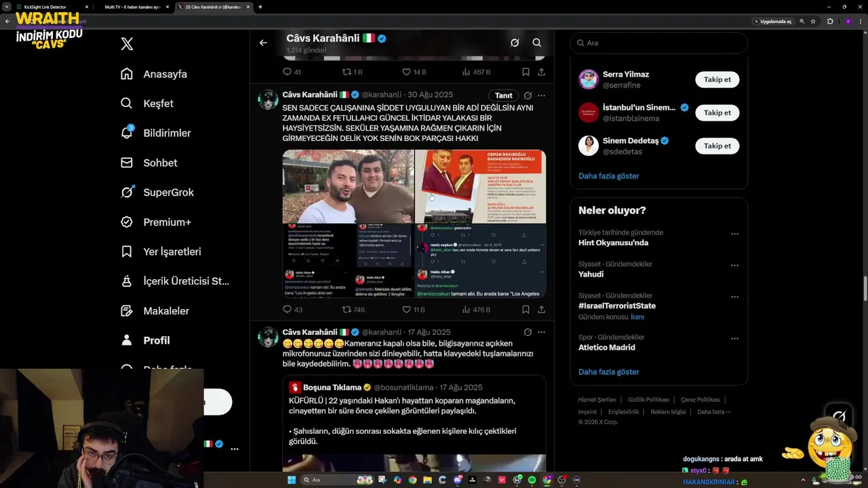Reply to the top post (41)

pos(292,72)
